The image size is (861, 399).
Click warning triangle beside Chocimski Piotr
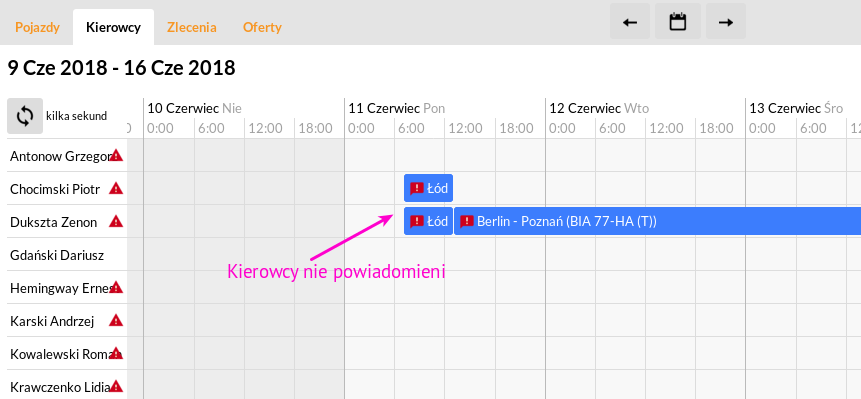click(116, 188)
